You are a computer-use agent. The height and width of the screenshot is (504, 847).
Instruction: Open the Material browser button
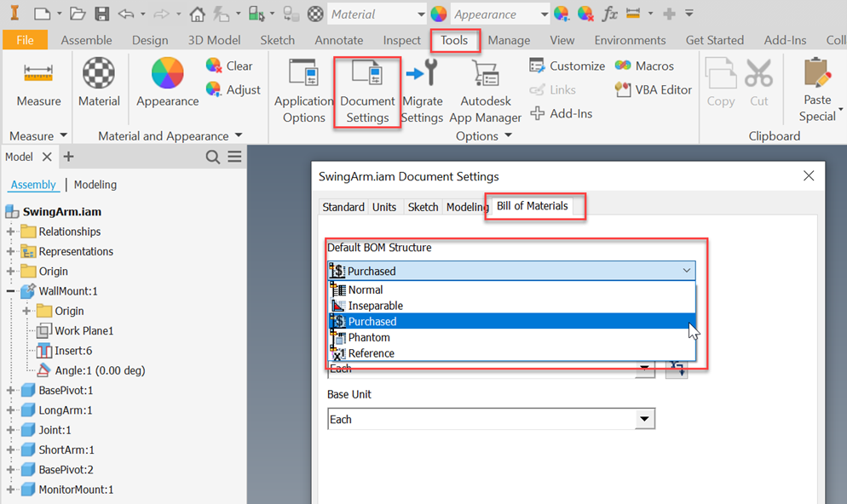[99, 83]
